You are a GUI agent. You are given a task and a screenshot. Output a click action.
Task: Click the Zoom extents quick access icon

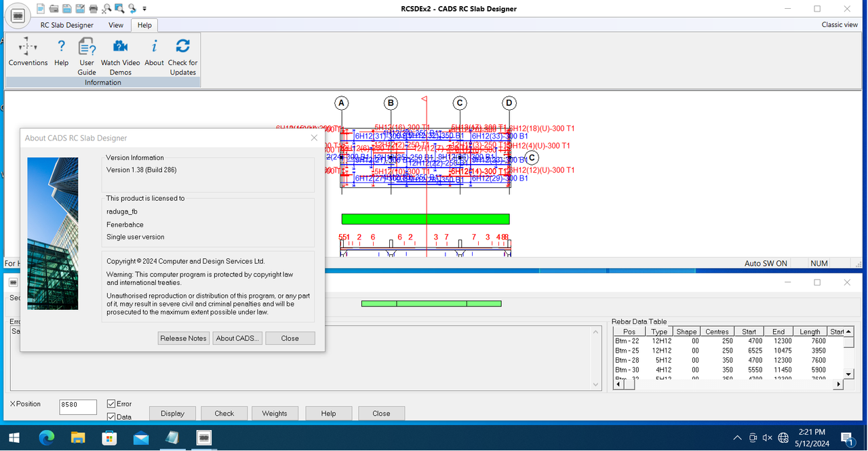(106, 9)
